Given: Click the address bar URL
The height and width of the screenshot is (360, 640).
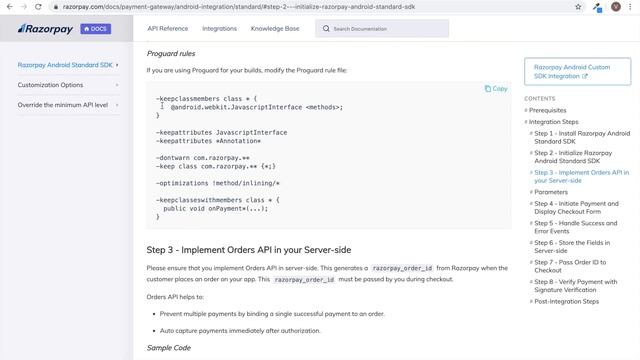Looking at the screenshot, I should (x=239, y=7).
